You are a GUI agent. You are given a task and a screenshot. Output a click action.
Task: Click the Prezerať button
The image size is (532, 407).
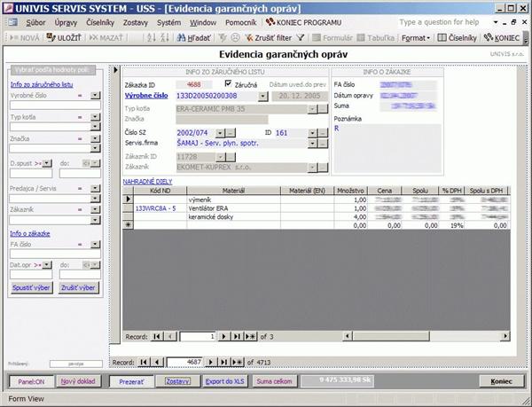click(131, 382)
